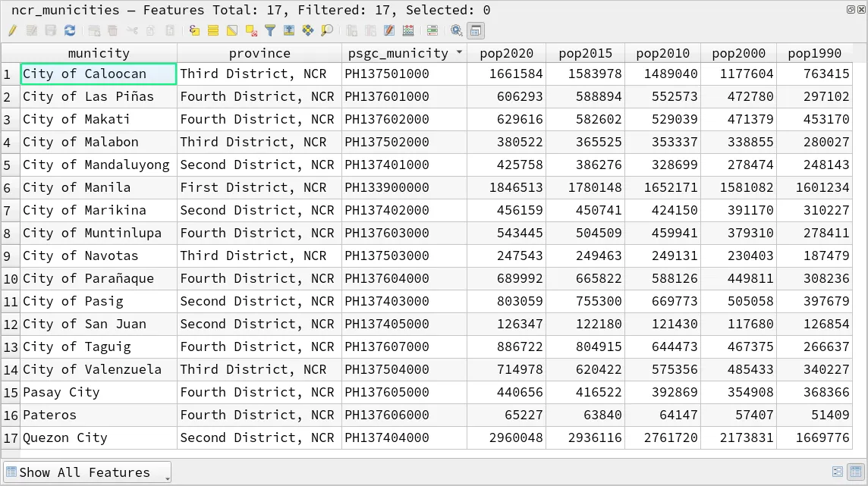Pan map to the selected rows

[308, 30]
